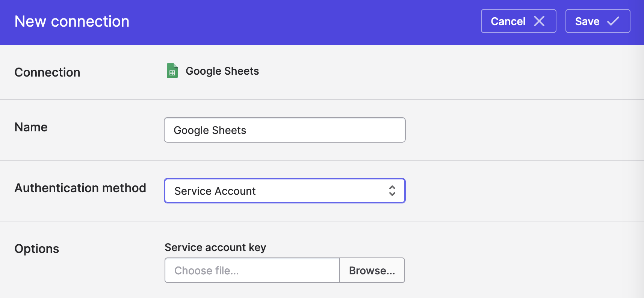Click the Google Sheets file icon

pyautogui.click(x=172, y=71)
